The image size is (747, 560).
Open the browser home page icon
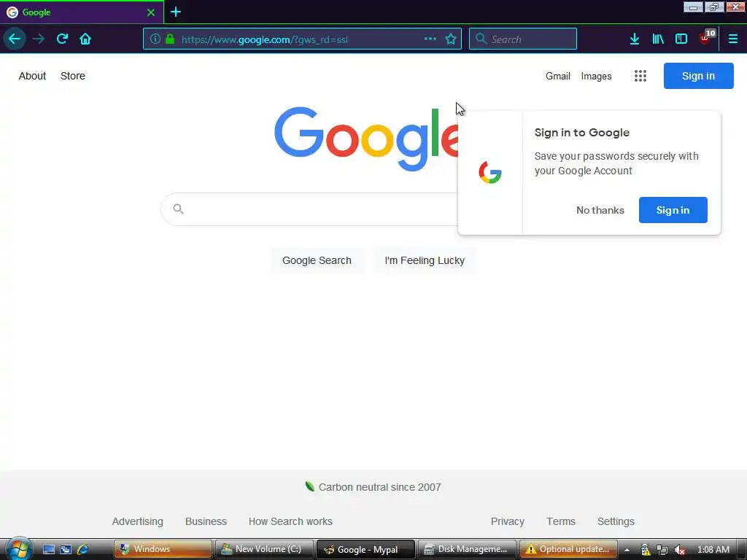coord(85,39)
